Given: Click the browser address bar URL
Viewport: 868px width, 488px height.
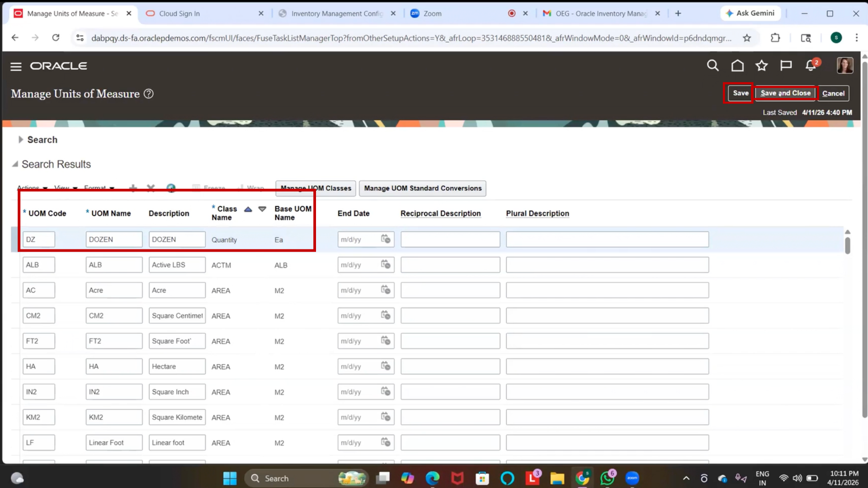Looking at the screenshot, I should click(x=411, y=38).
